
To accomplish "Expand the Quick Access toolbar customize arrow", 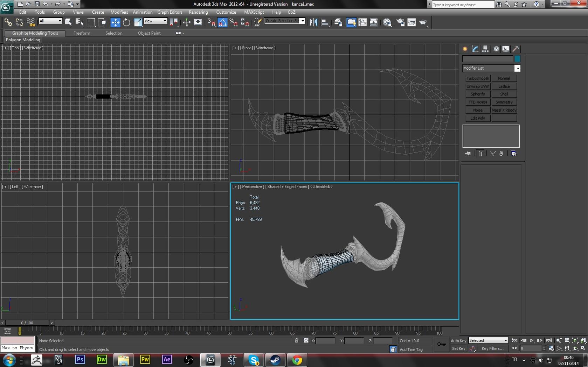I will coord(77,4).
